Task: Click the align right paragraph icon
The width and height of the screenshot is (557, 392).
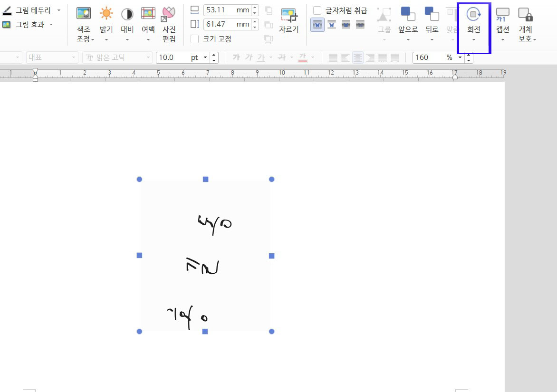Action: click(370, 57)
